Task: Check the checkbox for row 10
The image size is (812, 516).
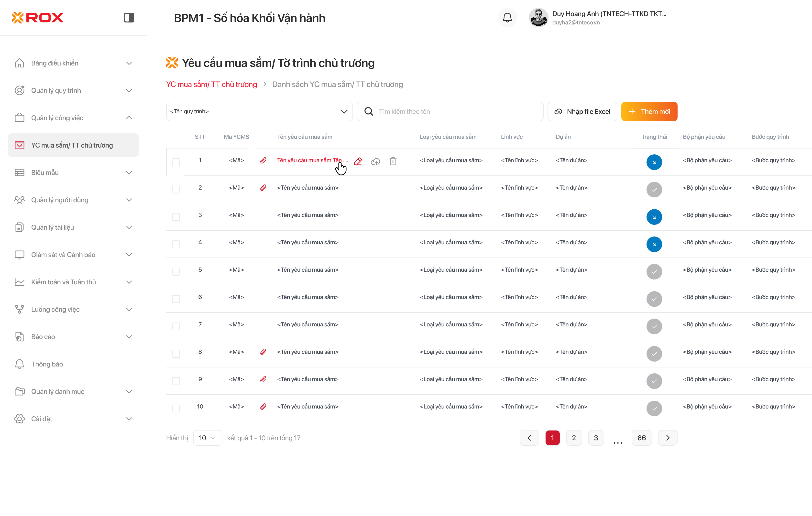Action: click(176, 408)
